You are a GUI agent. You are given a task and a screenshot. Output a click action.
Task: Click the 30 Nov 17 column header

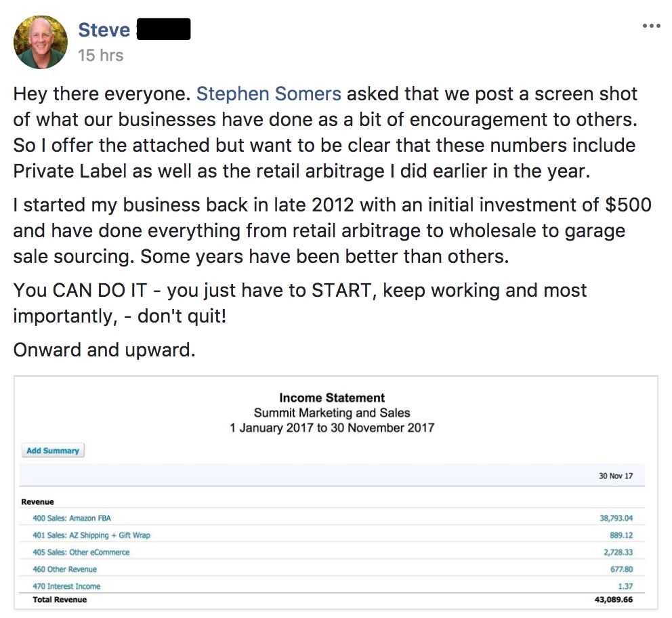point(616,476)
